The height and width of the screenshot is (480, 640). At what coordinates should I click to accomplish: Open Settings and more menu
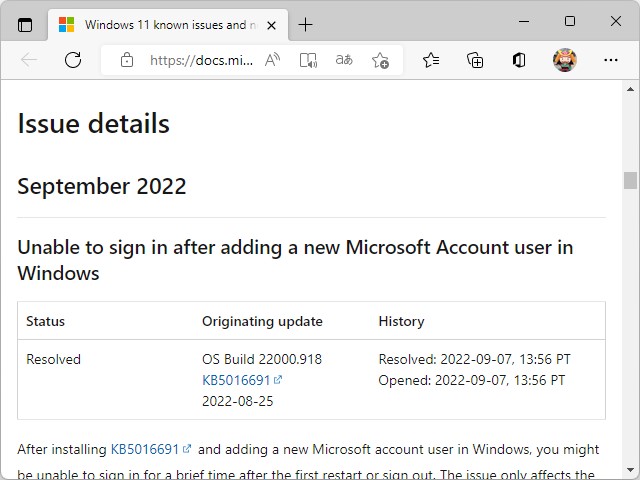coord(610,60)
